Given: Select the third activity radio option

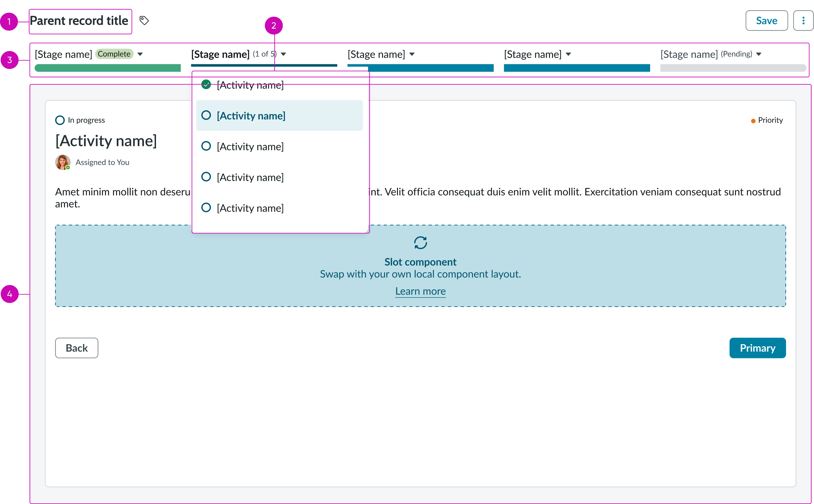Looking at the screenshot, I should tap(206, 146).
